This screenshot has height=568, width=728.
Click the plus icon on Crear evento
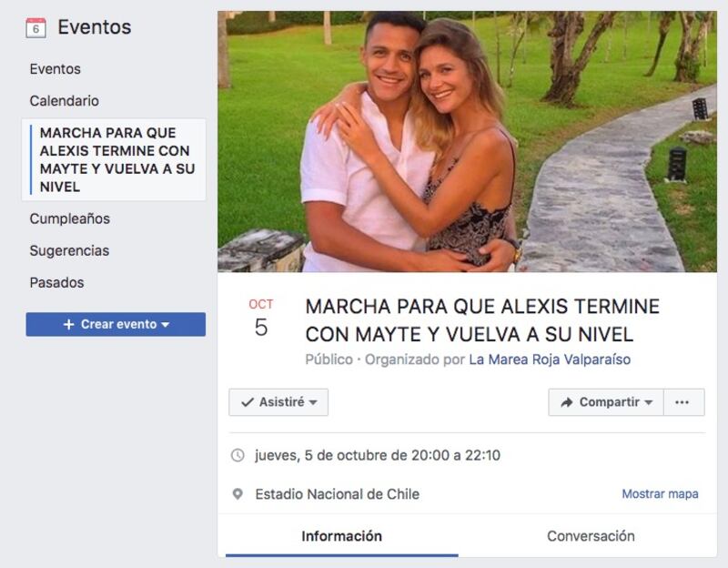point(69,324)
